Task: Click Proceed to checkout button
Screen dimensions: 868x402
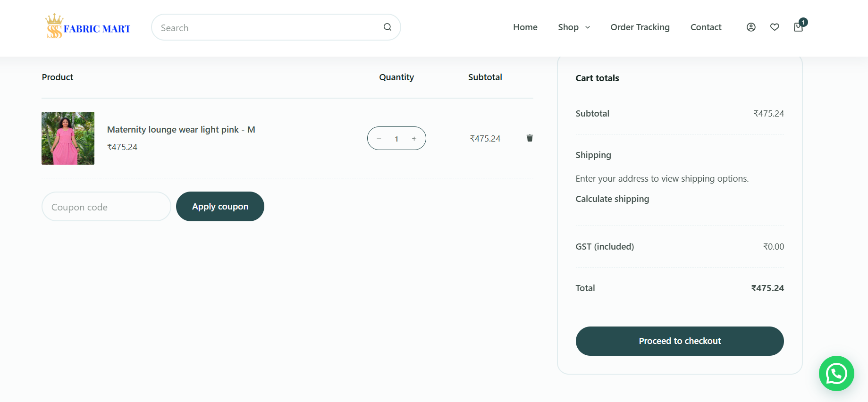Action: click(679, 341)
